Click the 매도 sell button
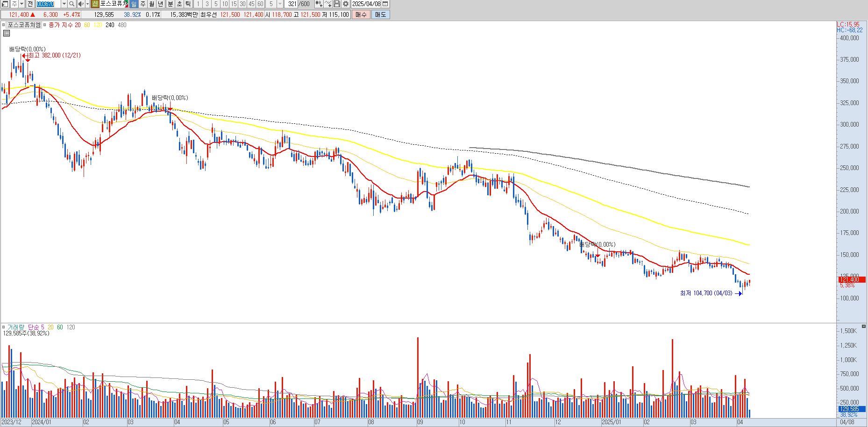Viewport: 868px width, 427px height. [381, 14]
